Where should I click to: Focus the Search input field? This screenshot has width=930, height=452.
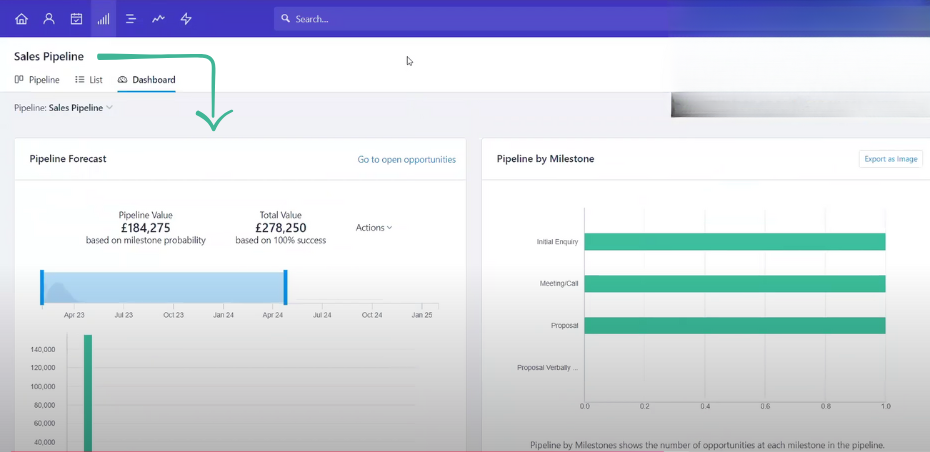pyautogui.click(x=601, y=18)
